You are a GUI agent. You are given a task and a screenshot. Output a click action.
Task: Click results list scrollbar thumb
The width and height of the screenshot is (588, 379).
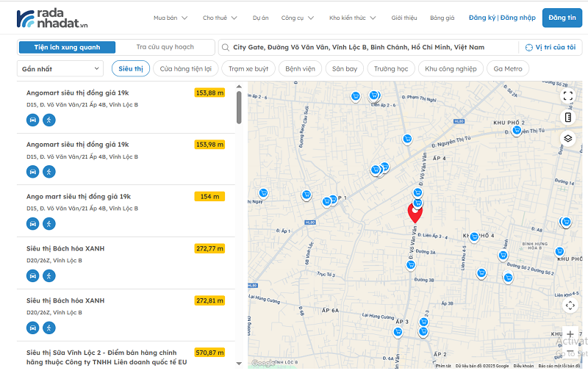coord(239,107)
